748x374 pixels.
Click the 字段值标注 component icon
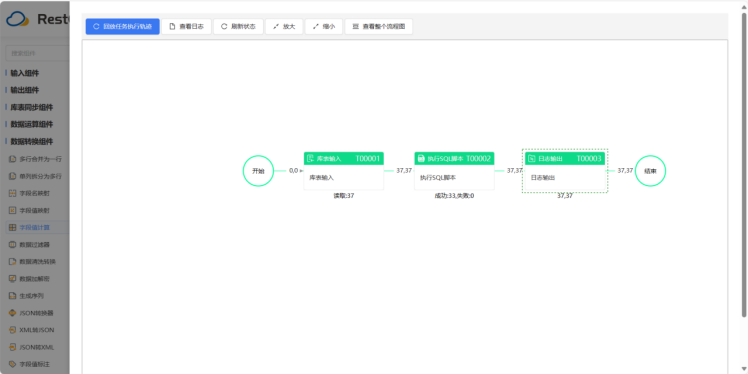coord(13,364)
